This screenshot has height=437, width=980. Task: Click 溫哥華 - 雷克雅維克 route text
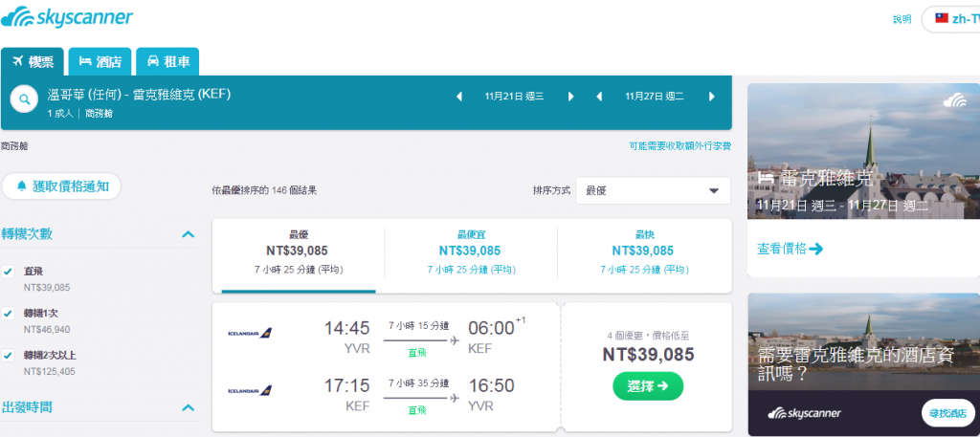pos(140,95)
